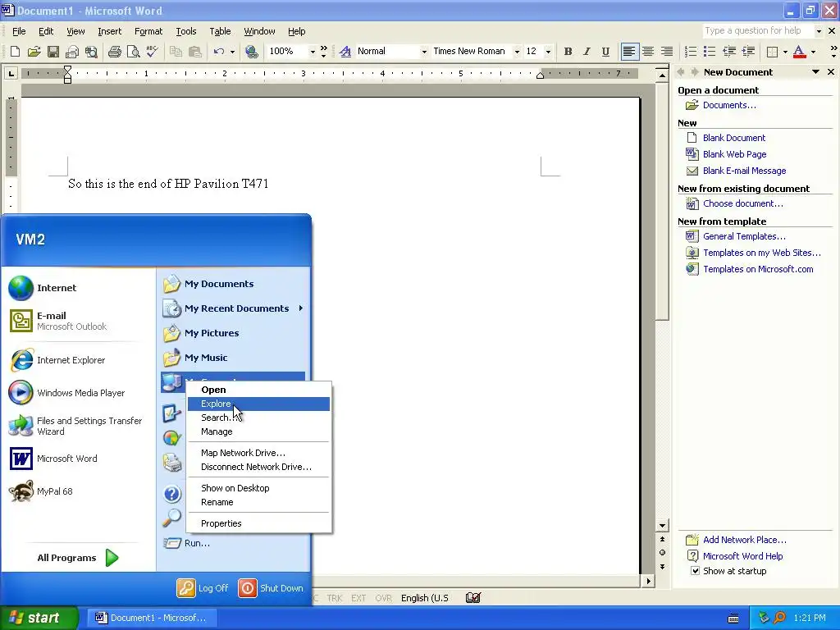Click the Microsoft Word Help link
Viewport: 840px width, 630px height.
(x=742, y=556)
